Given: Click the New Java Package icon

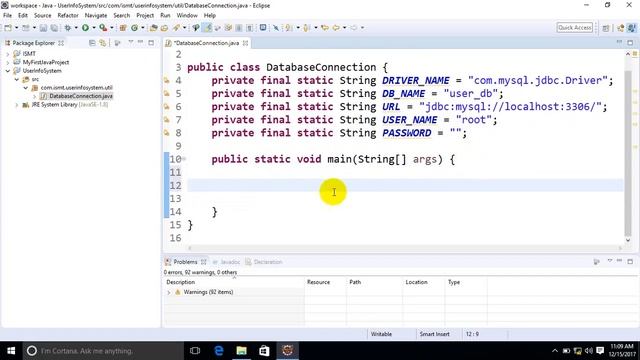Looking at the screenshot, I should [x=123, y=28].
